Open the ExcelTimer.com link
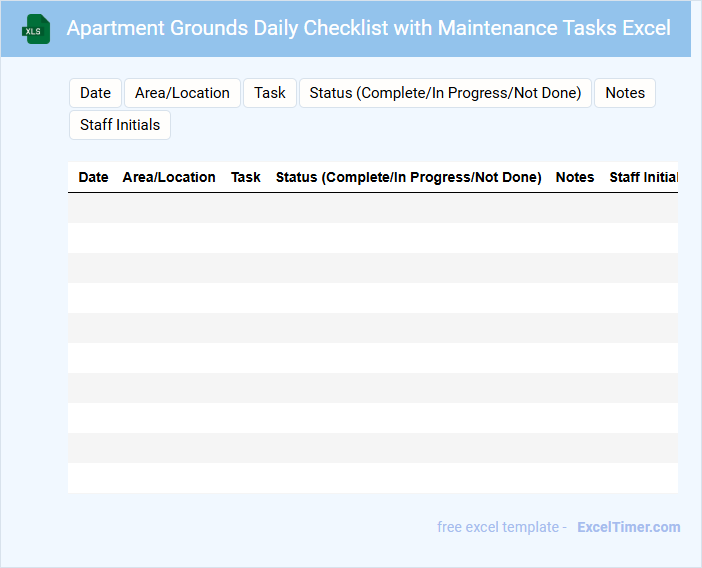This screenshot has height=568, width=702. coord(628,527)
